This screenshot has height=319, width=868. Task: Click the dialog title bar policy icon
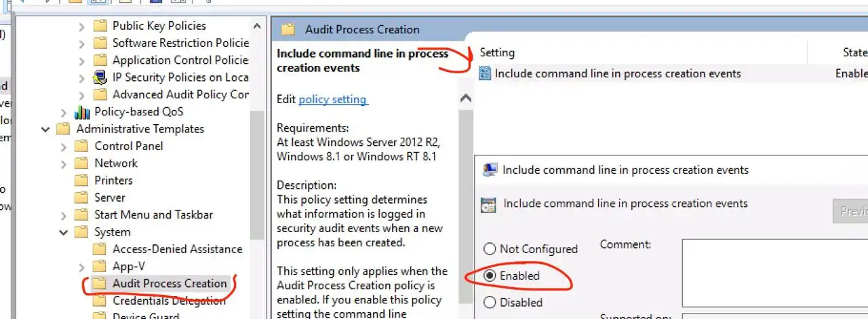pyautogui.click(x=490, y=170)
